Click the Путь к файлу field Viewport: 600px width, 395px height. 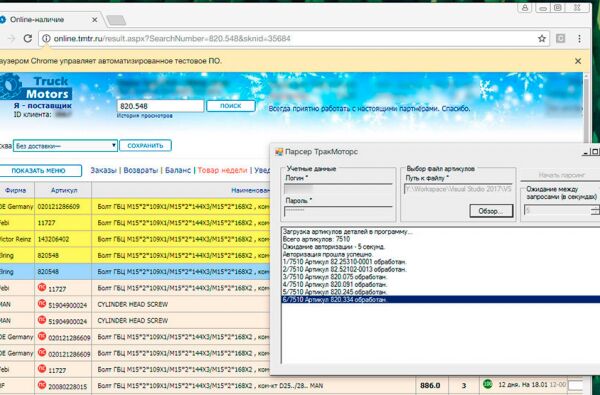pos(458,189)
